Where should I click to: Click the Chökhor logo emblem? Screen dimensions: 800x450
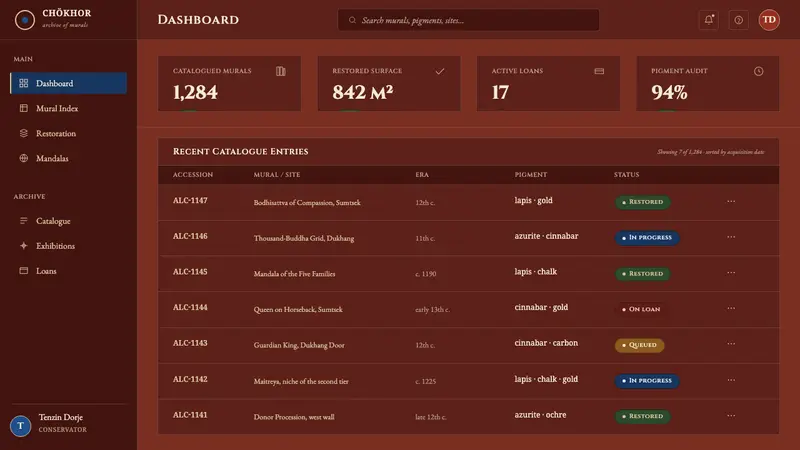pyautogui.click(x=24, y=20)
